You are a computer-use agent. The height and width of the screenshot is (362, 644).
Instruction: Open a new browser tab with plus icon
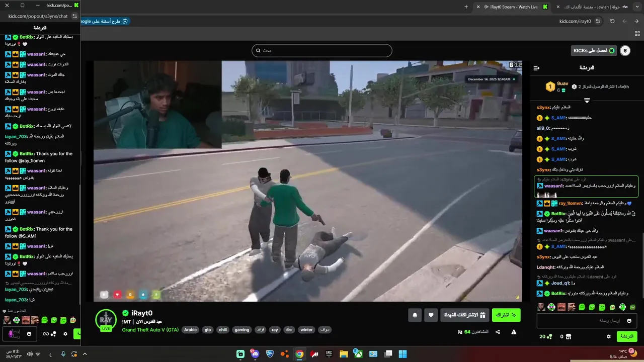466,7
